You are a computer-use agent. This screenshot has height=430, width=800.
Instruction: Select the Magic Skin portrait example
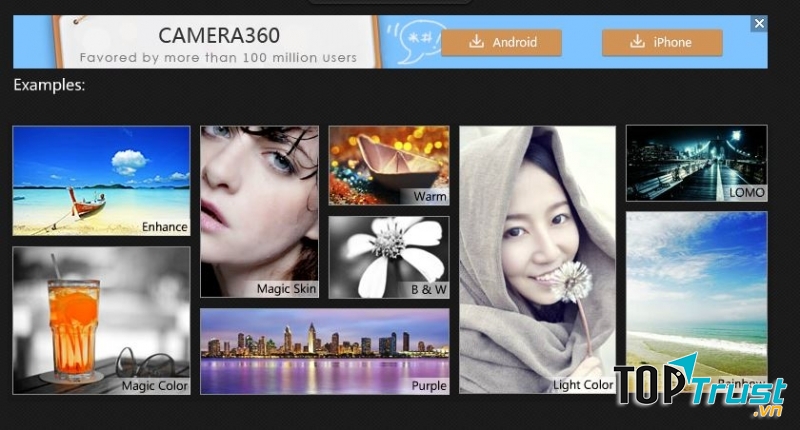(x=259, y=210)
